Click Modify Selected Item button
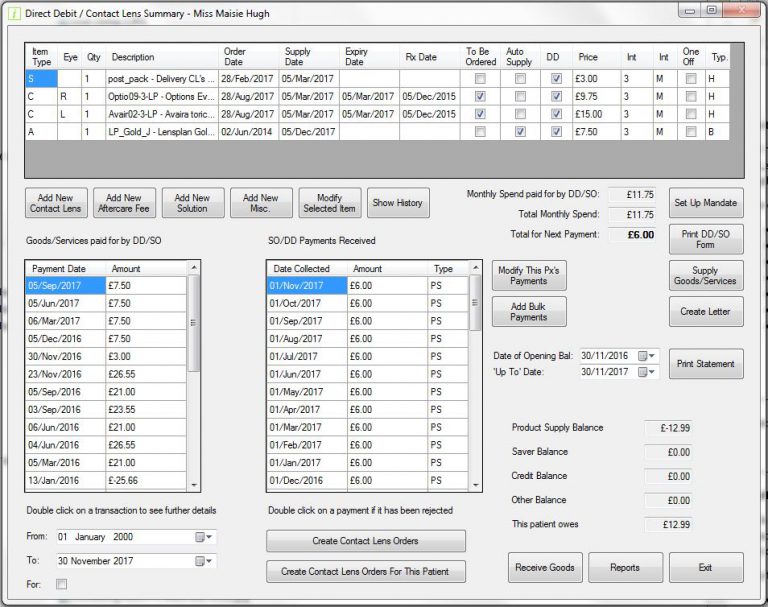768x607 pixels. 330,203
